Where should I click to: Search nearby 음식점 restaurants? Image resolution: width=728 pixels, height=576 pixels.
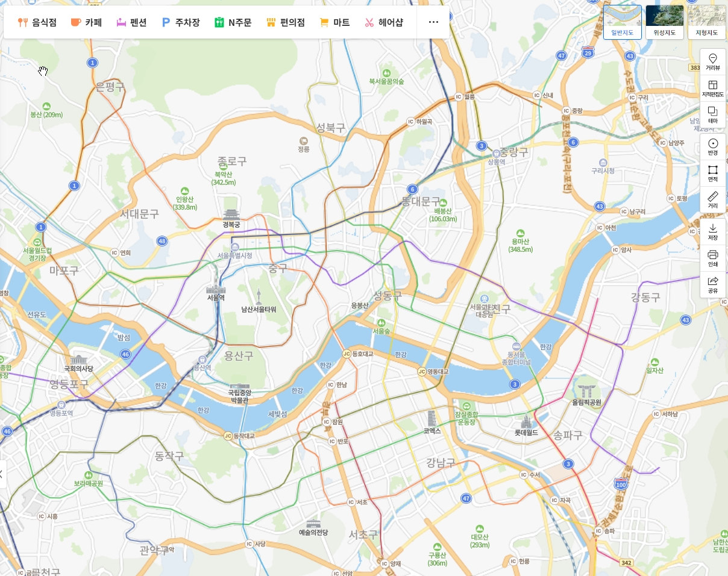37,22
